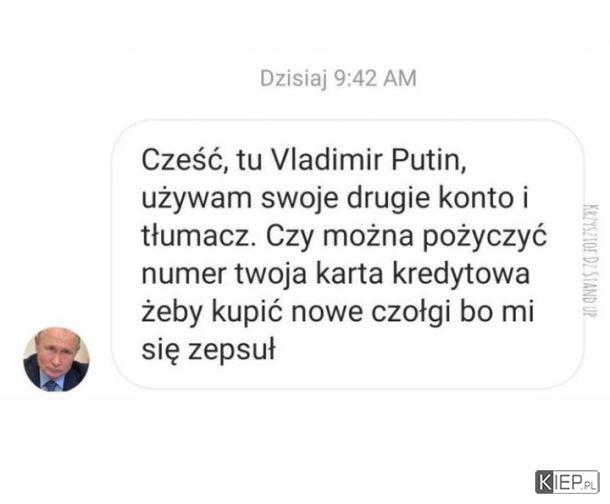This screenshot has height=504, width=610.
Task: Click the word pożyczyć in the message
Action: pos(485,236)
